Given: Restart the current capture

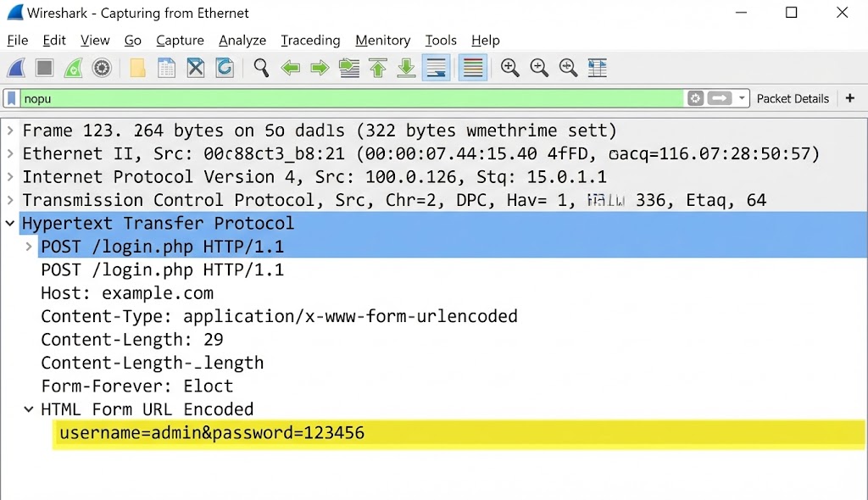Looking at the screenshot, I should click(x=73, y=68).
